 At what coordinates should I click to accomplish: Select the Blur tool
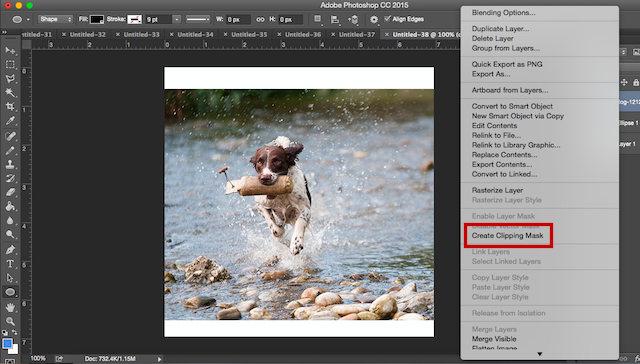click(x=10, y=220)
